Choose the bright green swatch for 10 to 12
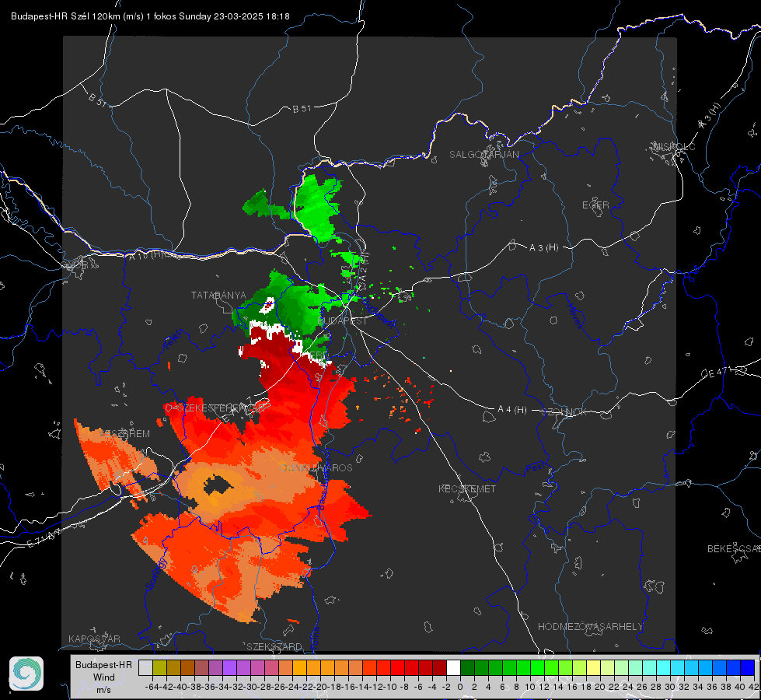 [537, 668]
